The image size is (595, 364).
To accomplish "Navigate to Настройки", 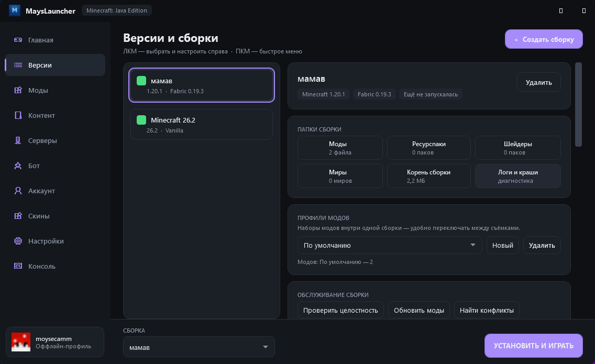I will click(x=55, y=241).
